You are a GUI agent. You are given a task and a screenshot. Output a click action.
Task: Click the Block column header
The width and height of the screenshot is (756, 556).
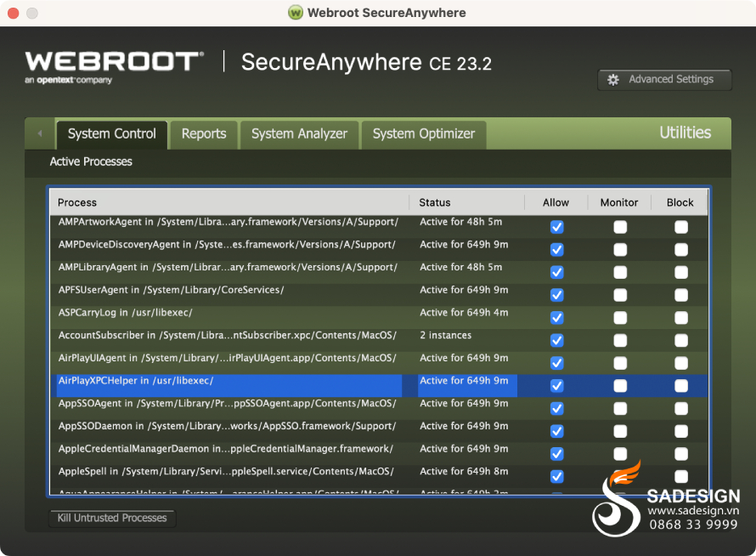click(680, 202)
